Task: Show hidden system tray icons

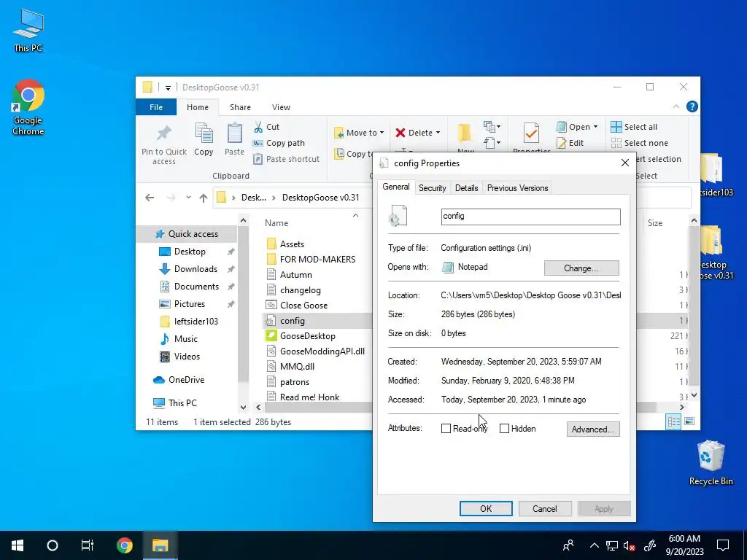Action: pos(595,545)
